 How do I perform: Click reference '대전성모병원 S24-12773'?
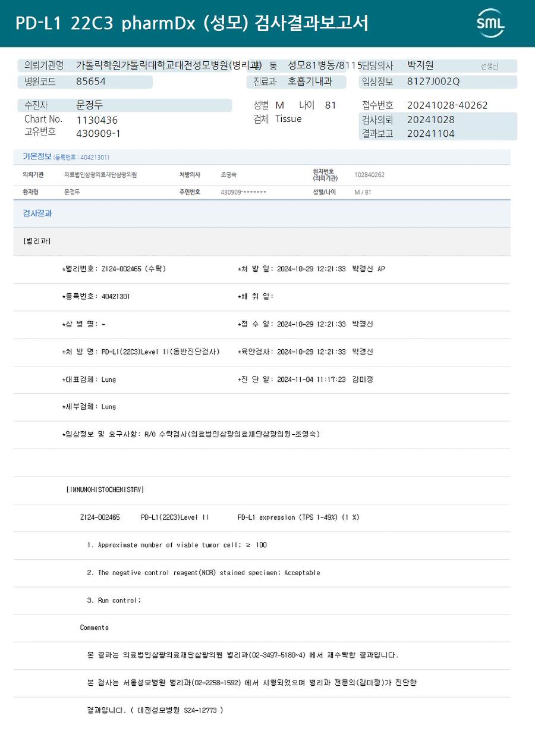[x=178, y=710]
